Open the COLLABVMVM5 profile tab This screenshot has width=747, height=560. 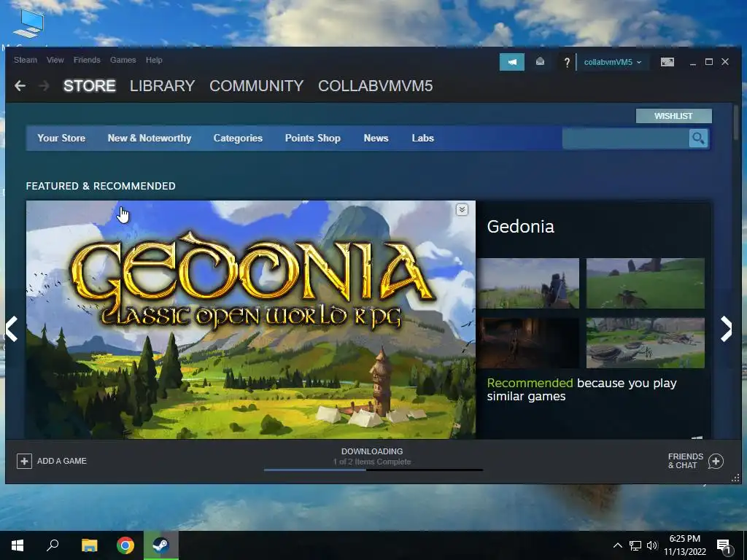click(x=376, y=86)
